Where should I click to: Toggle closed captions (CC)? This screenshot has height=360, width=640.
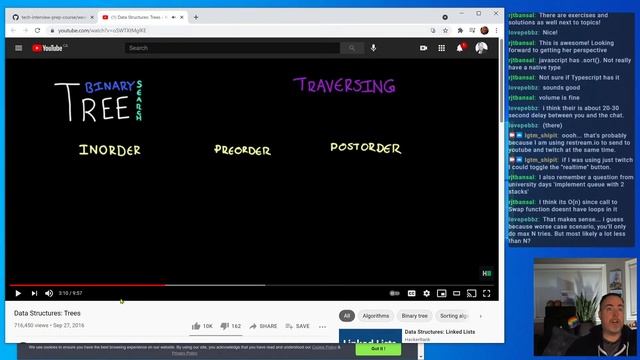tap(411, 293)
